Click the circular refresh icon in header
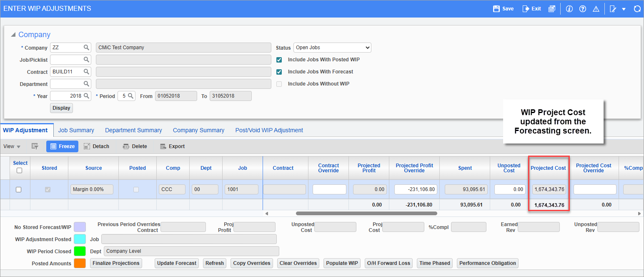Viewport: 644px width, 277px height. pyautogui.click(x=637, y=9)
